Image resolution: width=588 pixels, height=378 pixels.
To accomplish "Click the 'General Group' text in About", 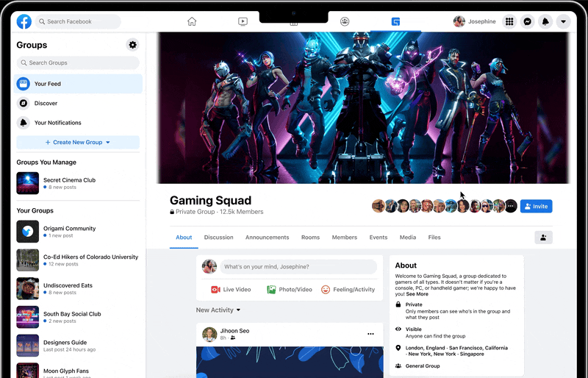I will [x=423, y=366].
